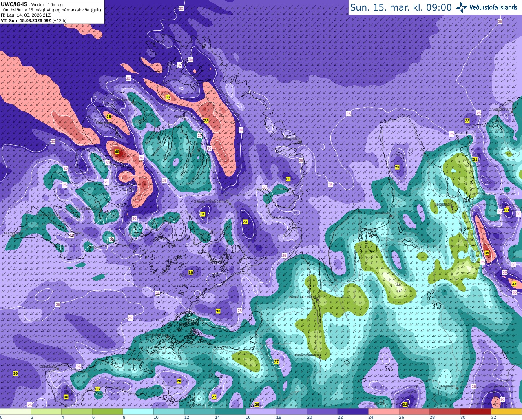The width and height of the screenshot is (522, 420).
Task: Click the Blönduós station label
Action: click(383, 213)
